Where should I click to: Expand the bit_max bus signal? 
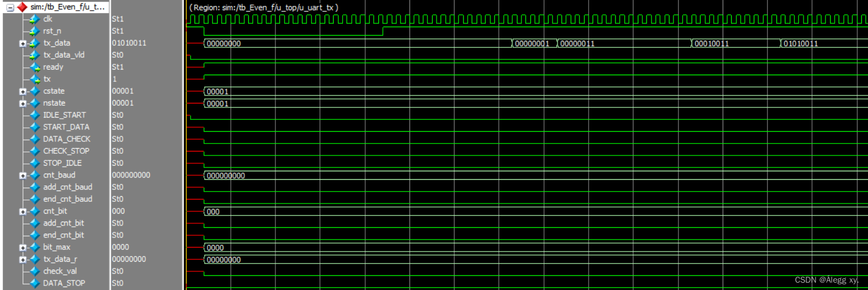[x=23, y=248]
